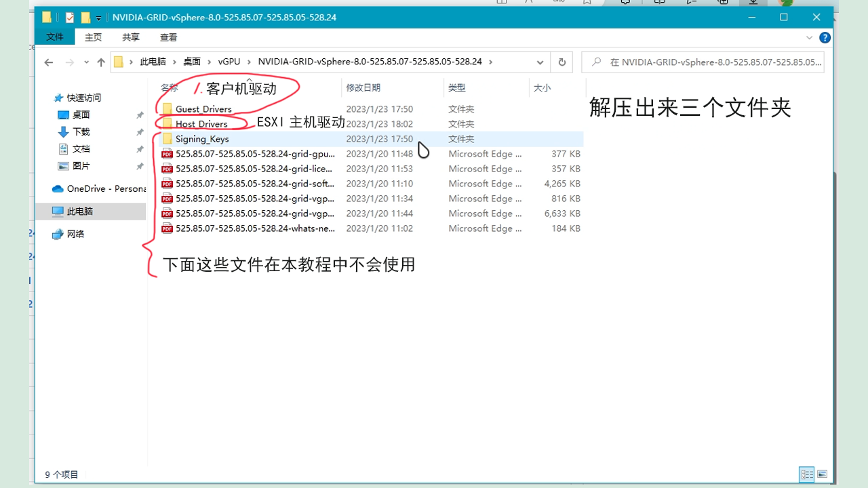Click the New folder quick access icon

(x=85, y=18)
